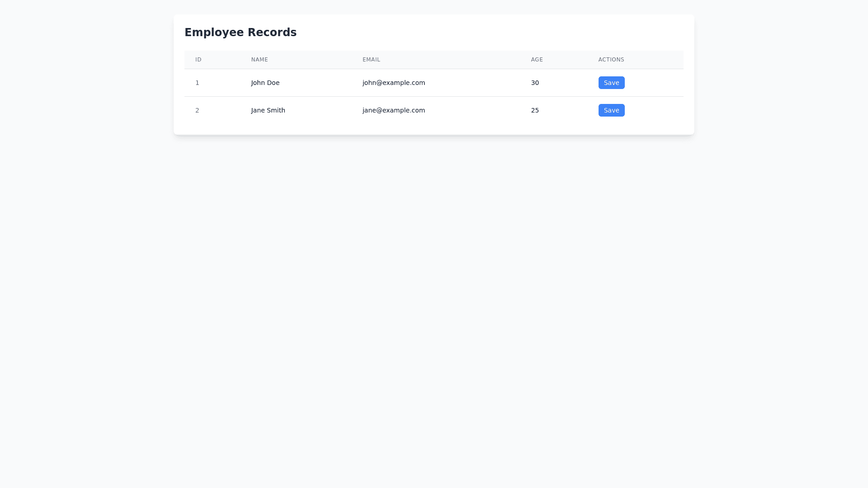Edit age value 25

click(535, 110)
